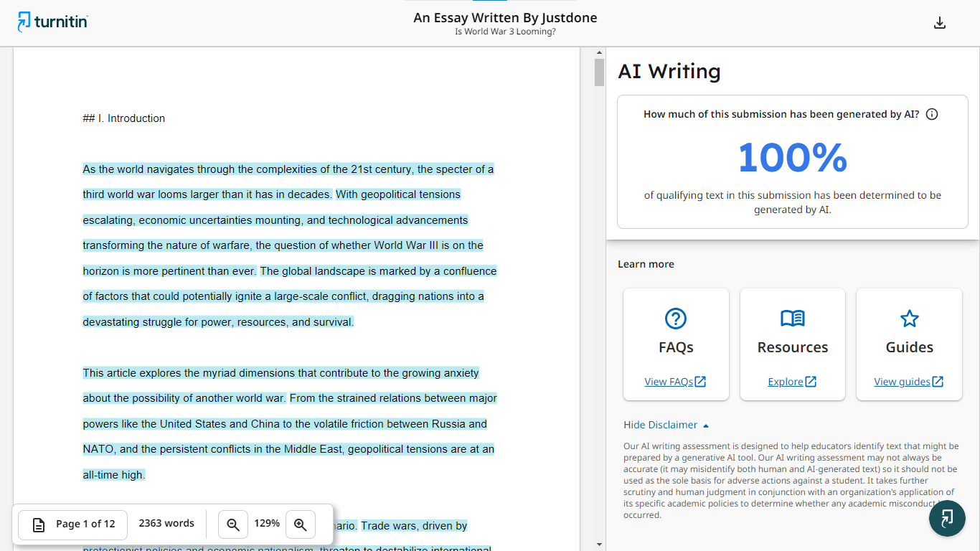980x551 pixels.
Task: Click the Guides star icon
Action: coord(909,319)
